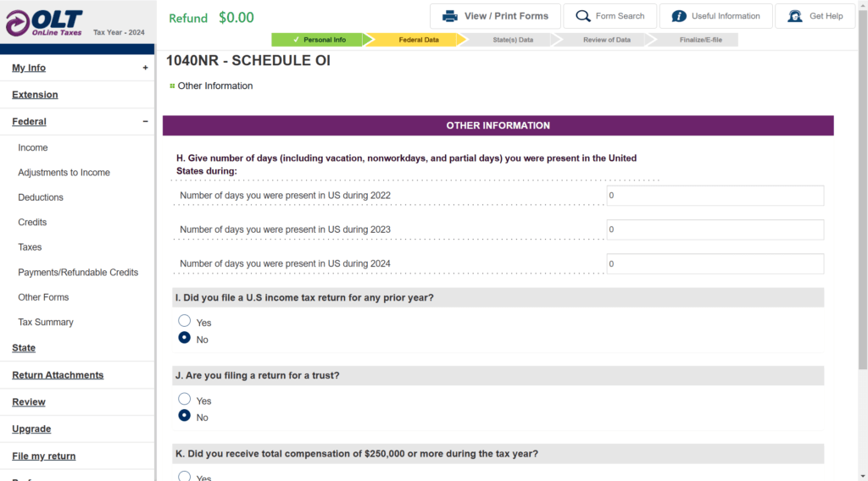
Task: Click the green bullet icon beside Other Information
Action: pos(172,86)
